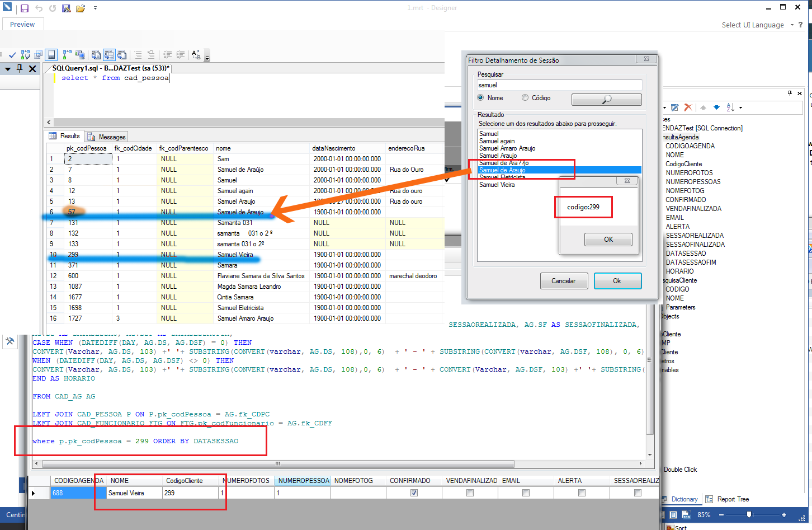Select 'Samuel Vieira' in the Resultado list

tap(497, 185)
